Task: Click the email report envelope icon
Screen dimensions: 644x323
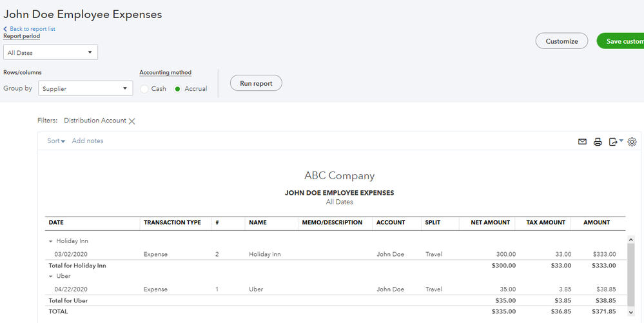Action: [x=582, y=142]
